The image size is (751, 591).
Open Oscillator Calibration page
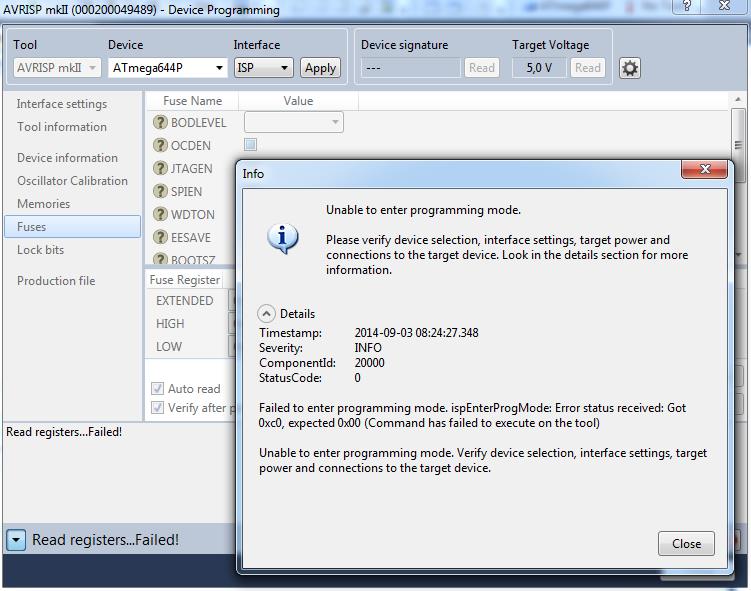[72, 181]
